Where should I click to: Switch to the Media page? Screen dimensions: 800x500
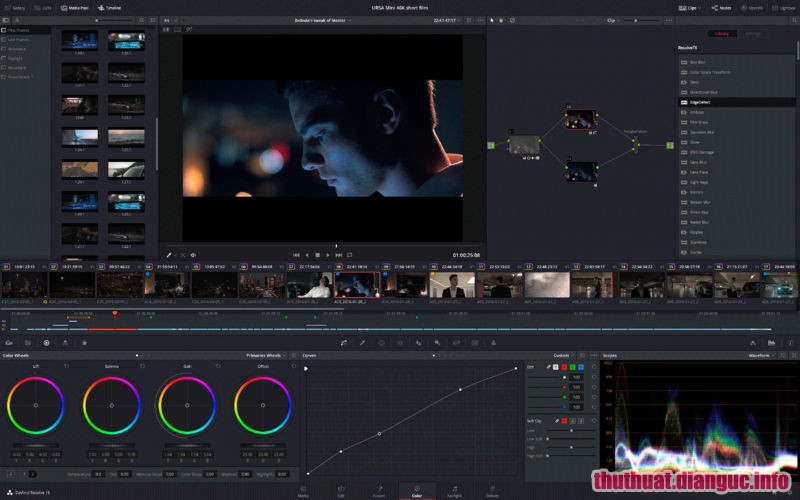(x=303, y=492)
